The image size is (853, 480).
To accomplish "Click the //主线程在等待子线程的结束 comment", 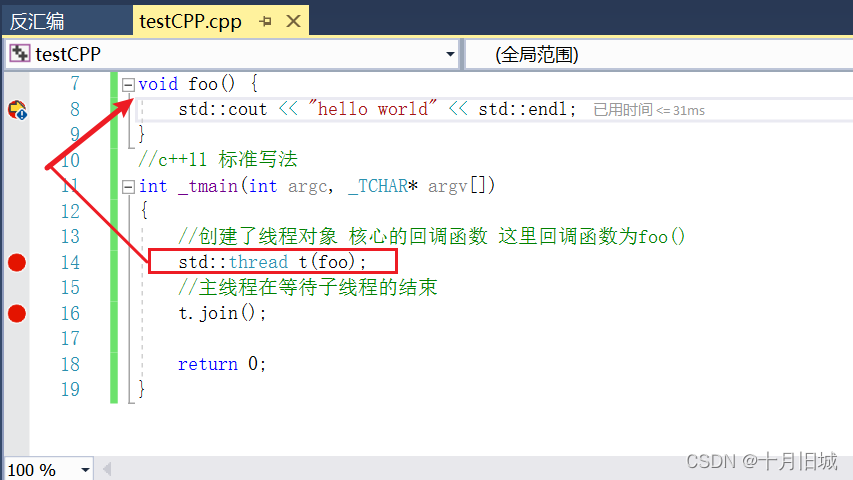I will pyautogui.click(x=307, y=287).
